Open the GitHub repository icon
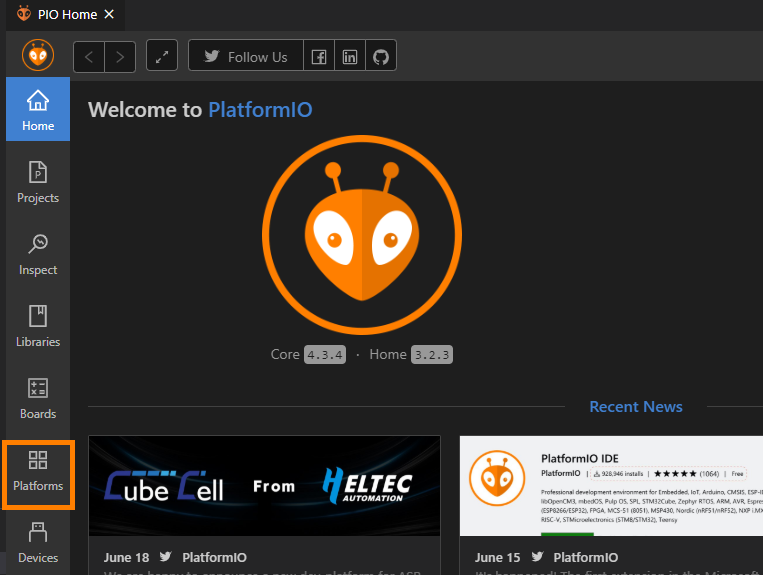Image resolution: width=763 pixels, height=575 pixels. click(381, 56)
